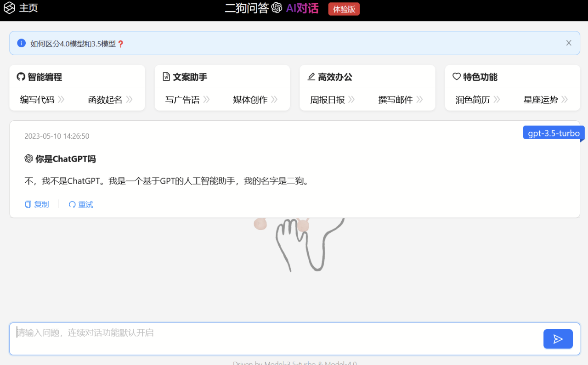The height and width of the screenshot is (365, 588).
Task: Click the timestamp 2023-05-10 14:26:50
Action: [x=57, y=136]
